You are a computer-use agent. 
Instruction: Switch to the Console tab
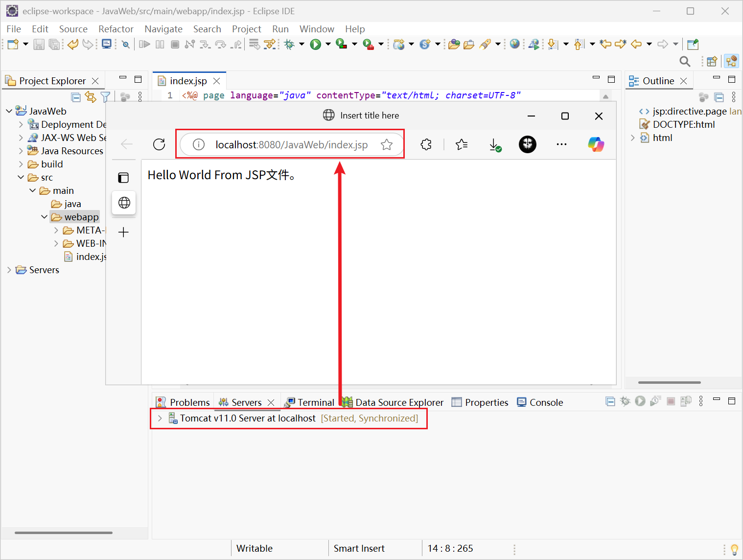point(540,402)
